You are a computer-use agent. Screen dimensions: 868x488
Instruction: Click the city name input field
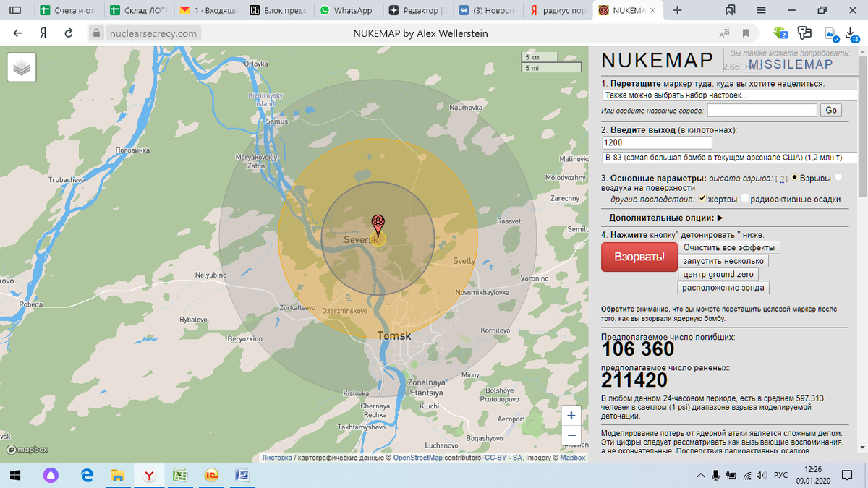(762, 110)
